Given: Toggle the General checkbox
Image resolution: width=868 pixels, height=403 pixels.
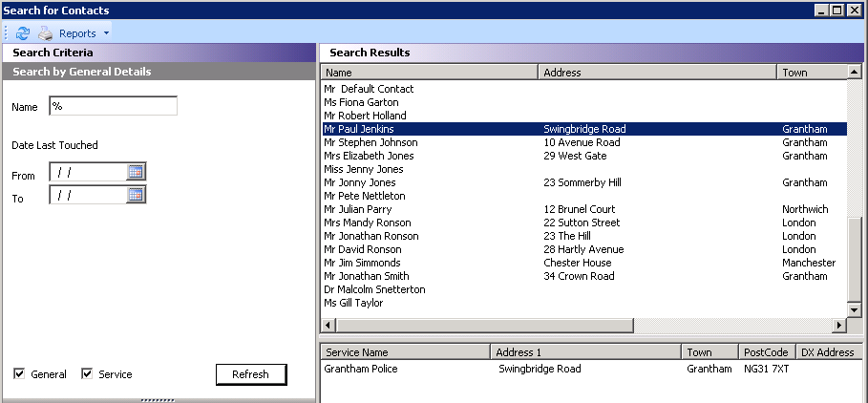Looking at the screenshot, I should point(19,373).
